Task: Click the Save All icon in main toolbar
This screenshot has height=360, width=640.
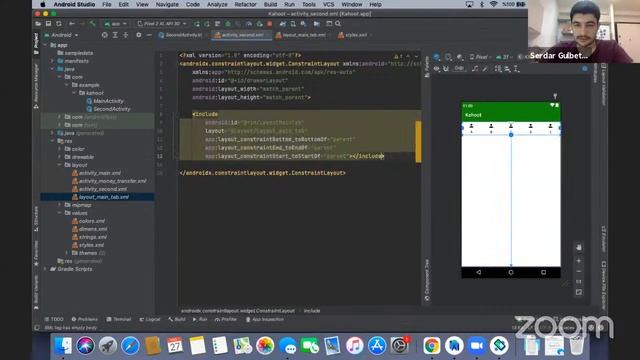Action: click(48, 24)
